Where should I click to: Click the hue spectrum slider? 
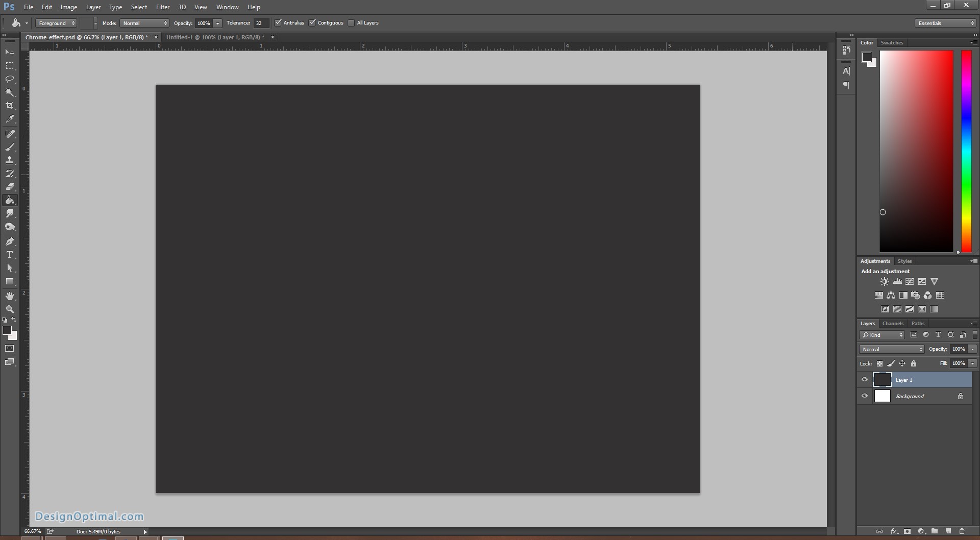[x=966, y=151]
